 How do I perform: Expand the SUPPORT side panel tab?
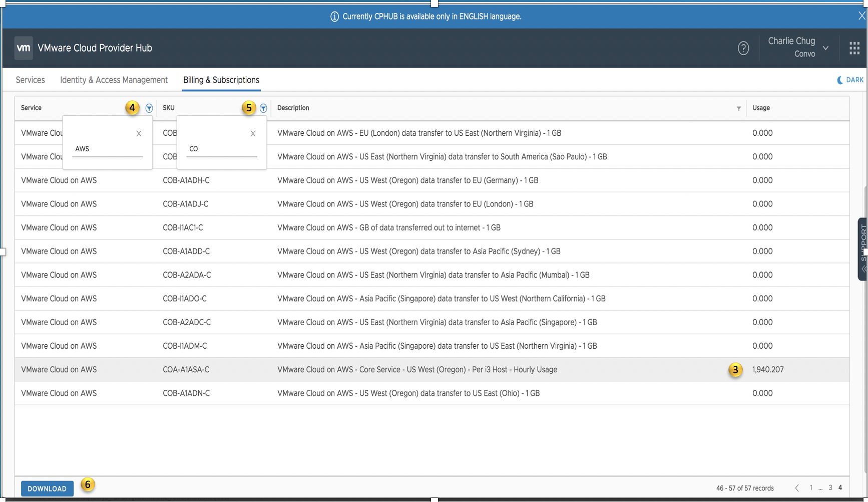pos(863,249)
